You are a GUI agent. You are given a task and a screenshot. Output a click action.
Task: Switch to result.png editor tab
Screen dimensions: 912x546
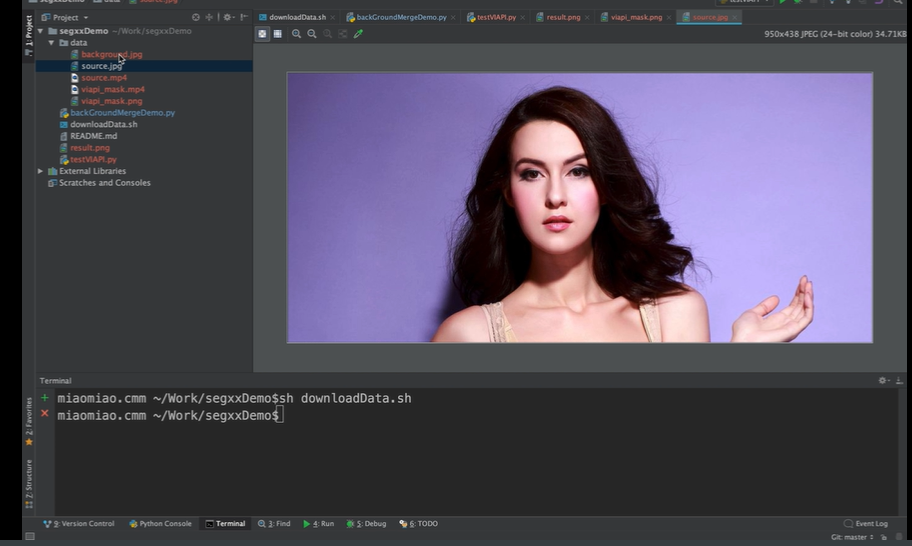563,17
